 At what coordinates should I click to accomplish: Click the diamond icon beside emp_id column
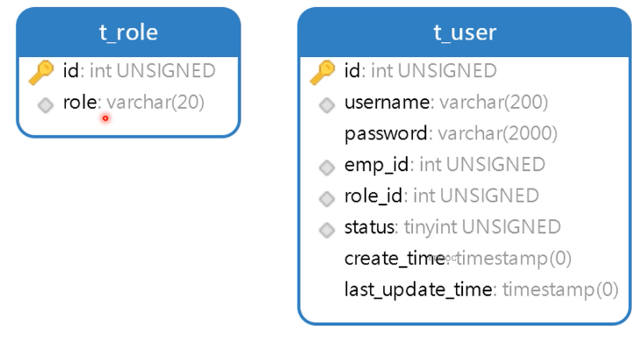click(327, 168)
